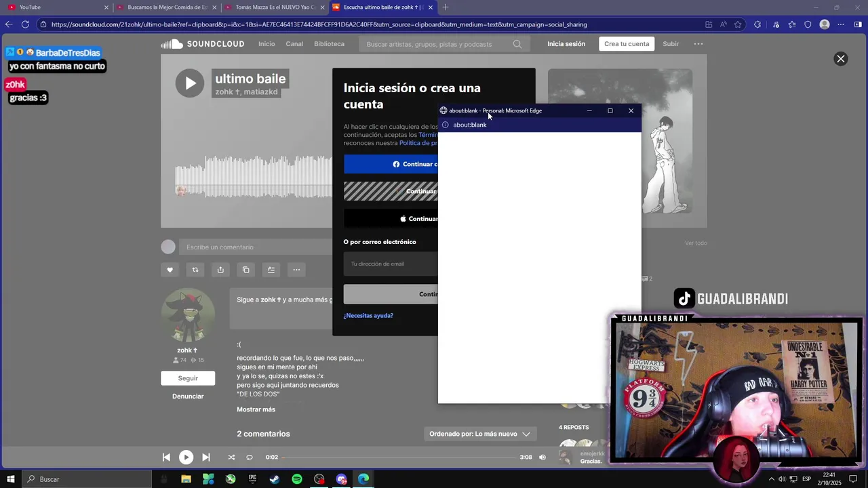Seek on the bottom player progress bar

(399, 457)
